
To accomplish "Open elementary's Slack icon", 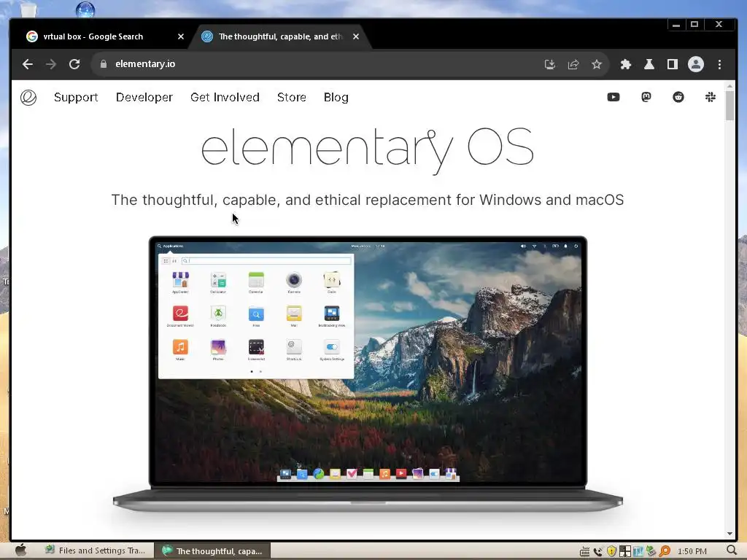I will pyautogui.click(x=711, y=97).
